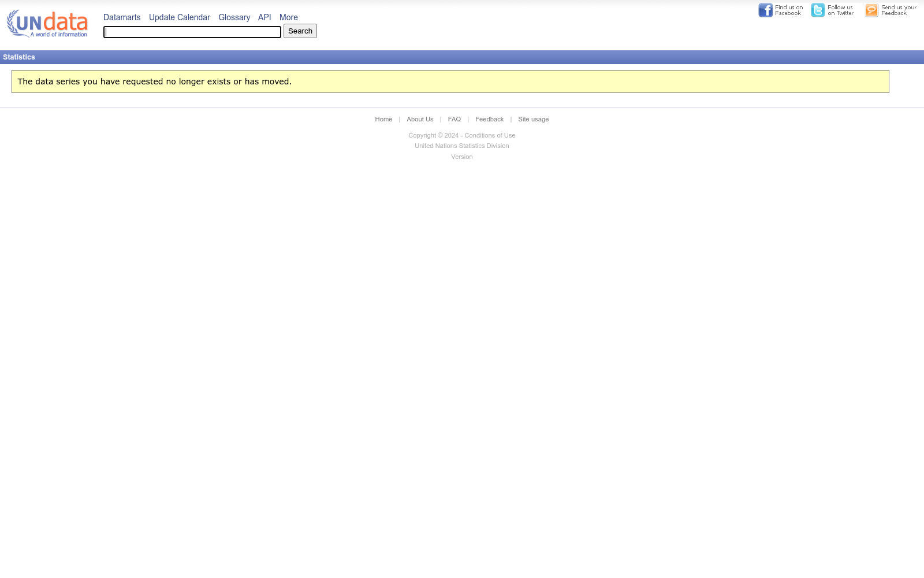
Task: Expand the More menu
Action: [x=289, y=17]
